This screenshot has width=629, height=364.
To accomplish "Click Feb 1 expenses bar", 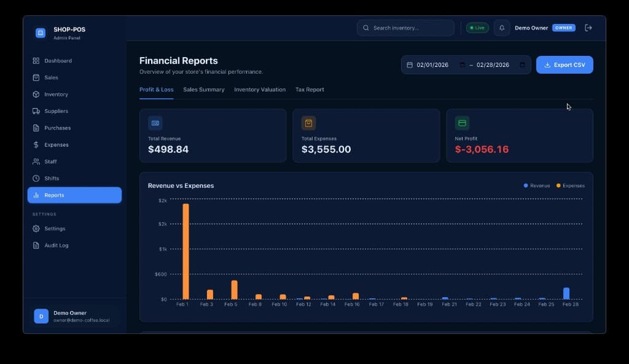I will [x=186, y=251].
